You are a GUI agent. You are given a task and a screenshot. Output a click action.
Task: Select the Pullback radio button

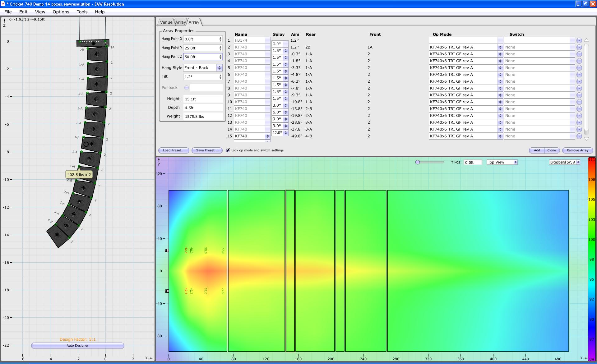[187, 88]
